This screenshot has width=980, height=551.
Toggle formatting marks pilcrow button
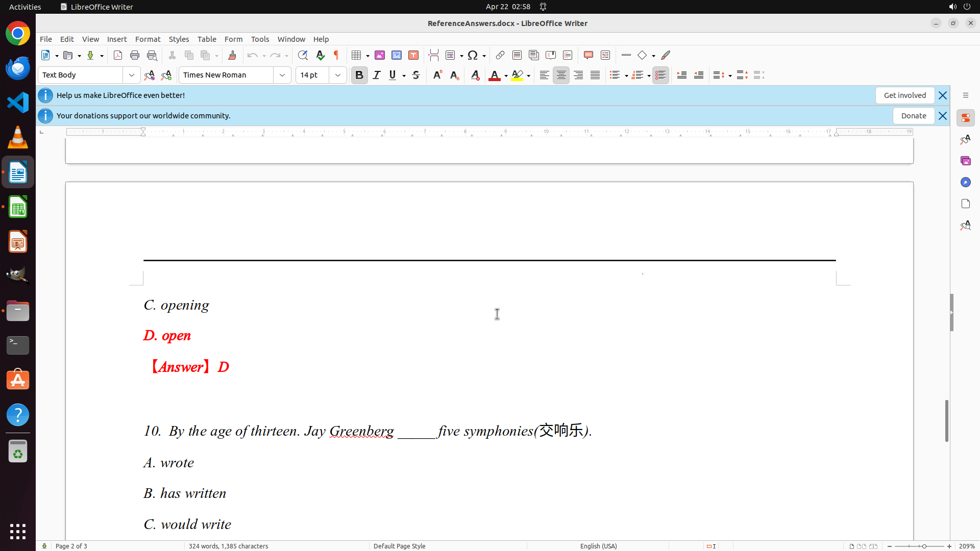point(336,55)
